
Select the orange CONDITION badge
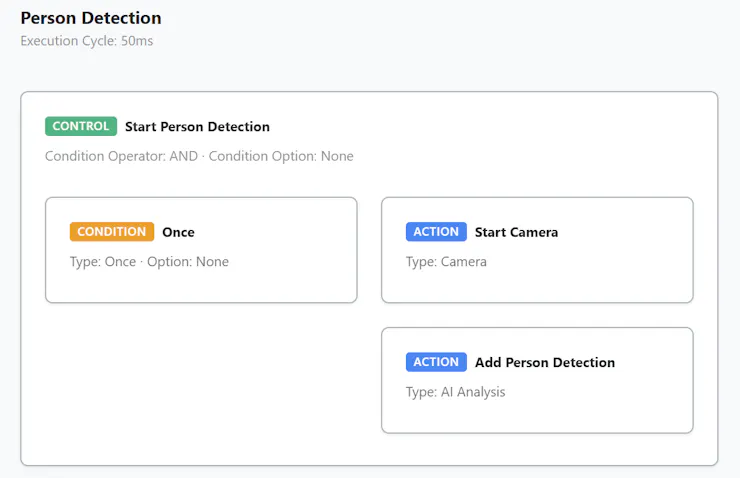(x=112, y=232)
